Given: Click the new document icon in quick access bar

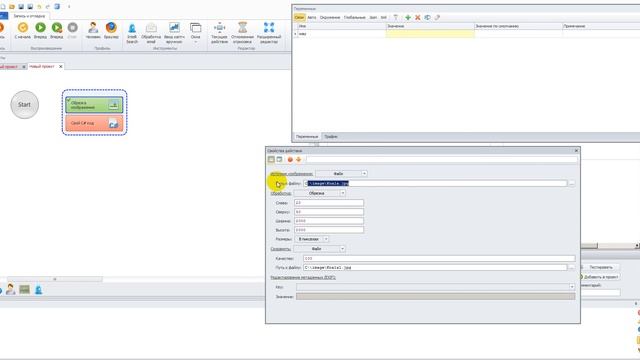Looking at the screenshot, I should tap(3, 7).
